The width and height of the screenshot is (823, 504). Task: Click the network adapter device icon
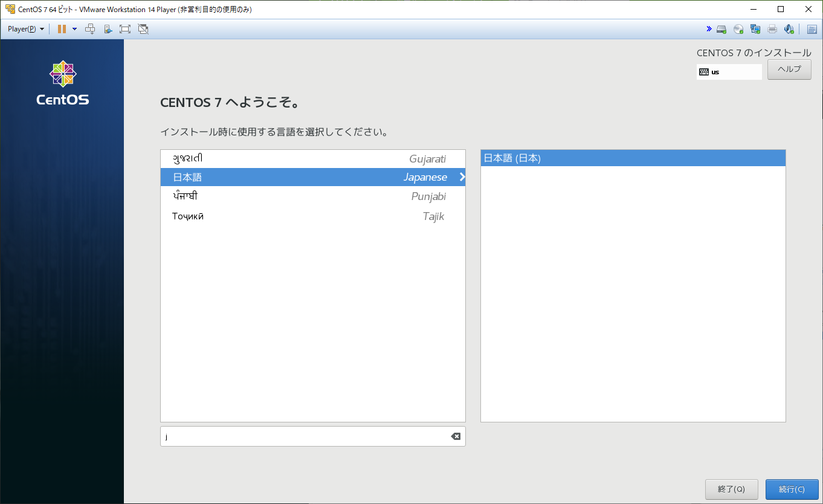[755, 29]
